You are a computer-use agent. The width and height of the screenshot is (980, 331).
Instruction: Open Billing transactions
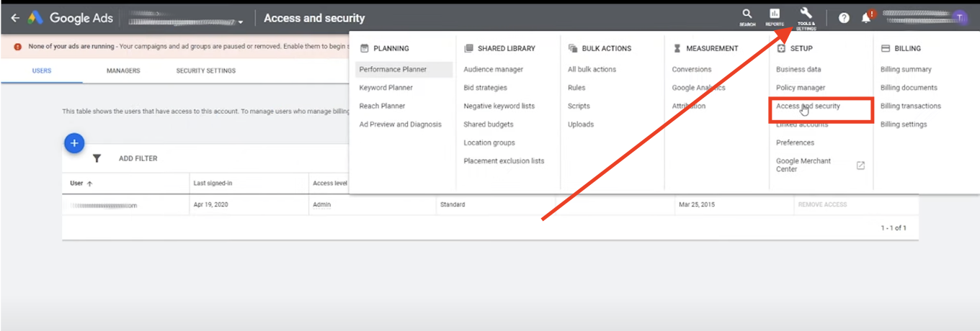(x=911, y=106)
